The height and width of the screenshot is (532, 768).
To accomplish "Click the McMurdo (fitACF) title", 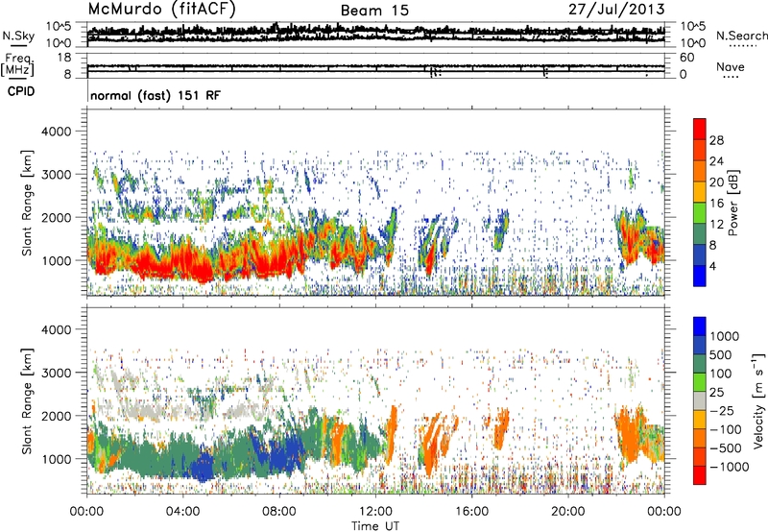I will coord(161,9).
